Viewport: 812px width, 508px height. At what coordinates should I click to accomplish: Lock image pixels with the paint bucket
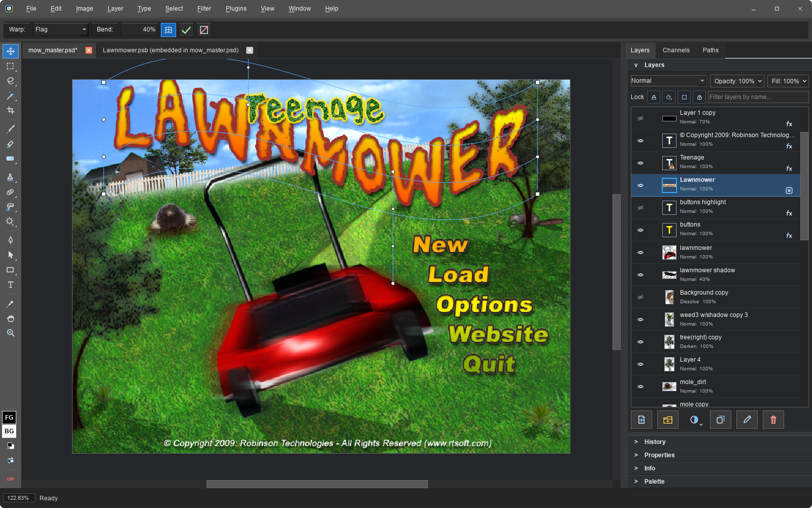669,97
